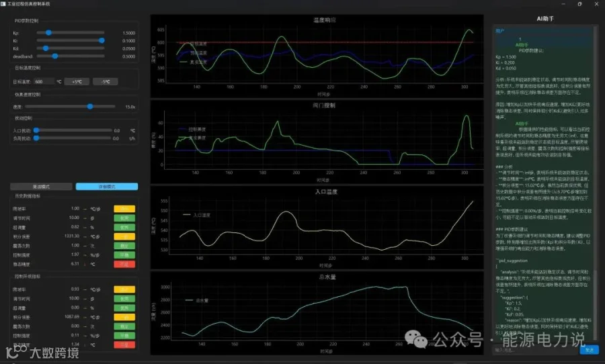The height and width of the screenshot is (364, 605).
Task: Click the 总水量 legend entry in its chart
Action: coord(197,300)
